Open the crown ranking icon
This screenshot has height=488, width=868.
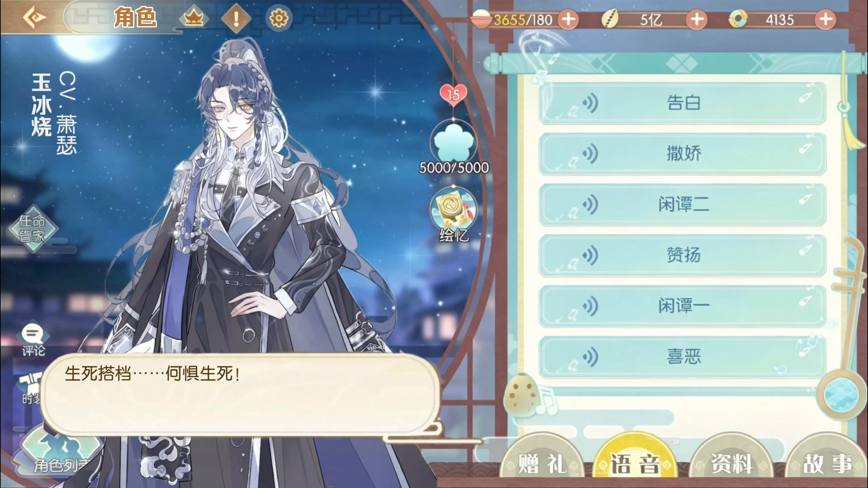click(193, 18)
